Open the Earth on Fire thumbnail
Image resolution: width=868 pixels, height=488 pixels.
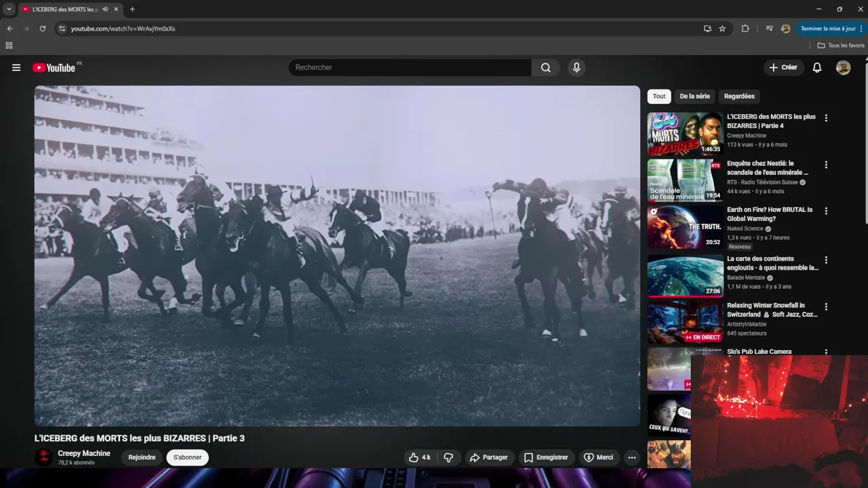pyautogui.click(x=685, y=227)
